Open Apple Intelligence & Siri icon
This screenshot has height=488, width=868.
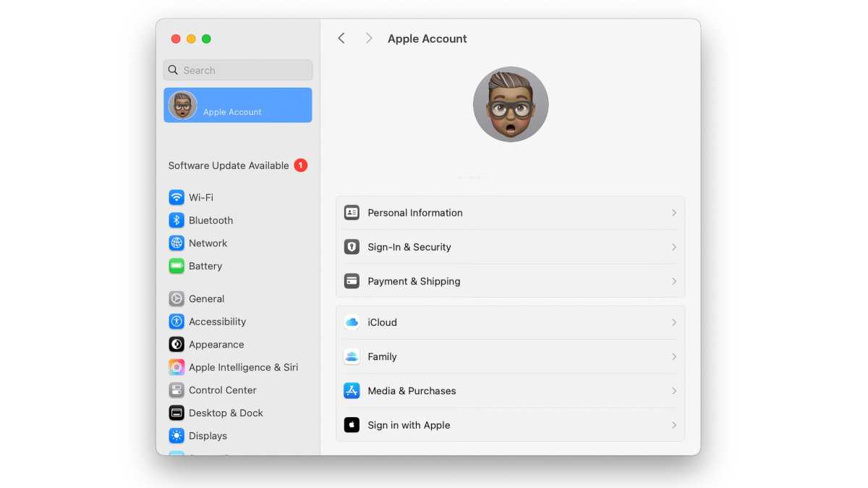coord(176,367)
